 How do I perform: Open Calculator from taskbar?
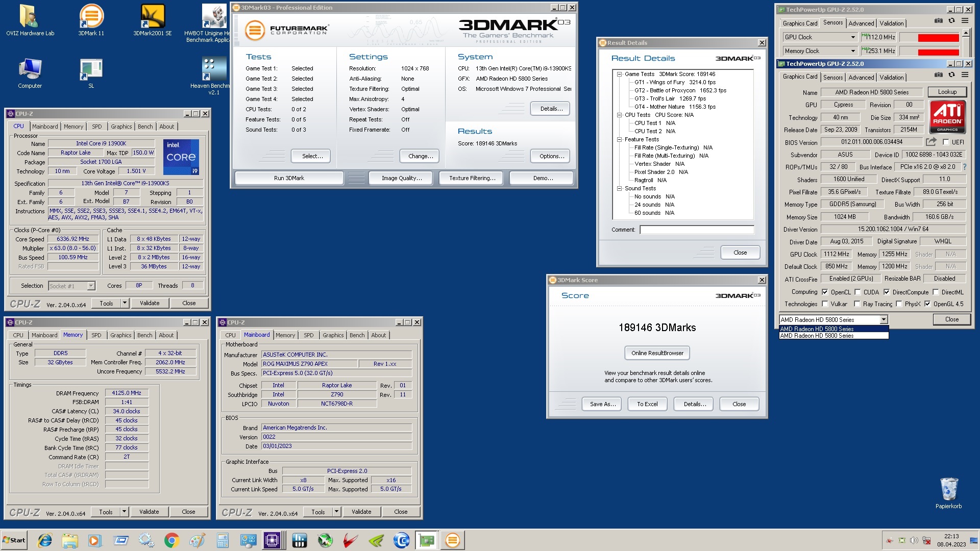pyautogui.click(x=223, y=540)
